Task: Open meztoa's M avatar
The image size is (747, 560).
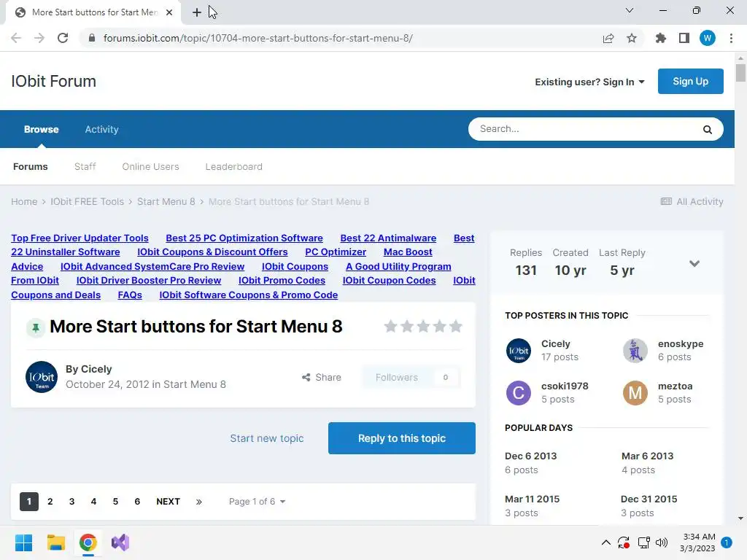Action: (x=635, y=393)
